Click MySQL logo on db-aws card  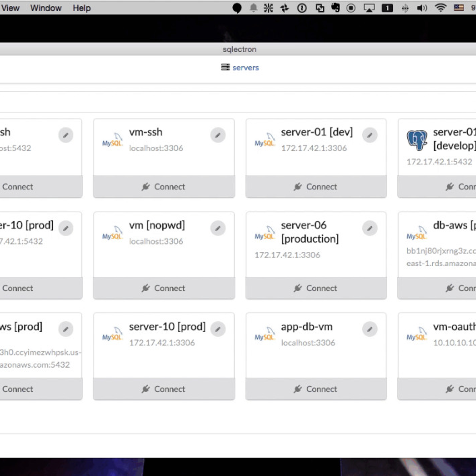tap(416, 233)
